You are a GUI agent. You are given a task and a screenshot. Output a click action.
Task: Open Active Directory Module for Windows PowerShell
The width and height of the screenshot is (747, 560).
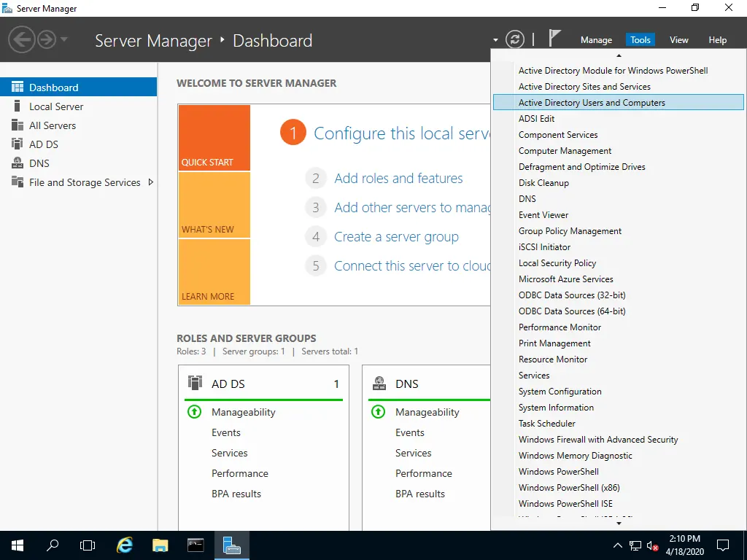point(619,71)
